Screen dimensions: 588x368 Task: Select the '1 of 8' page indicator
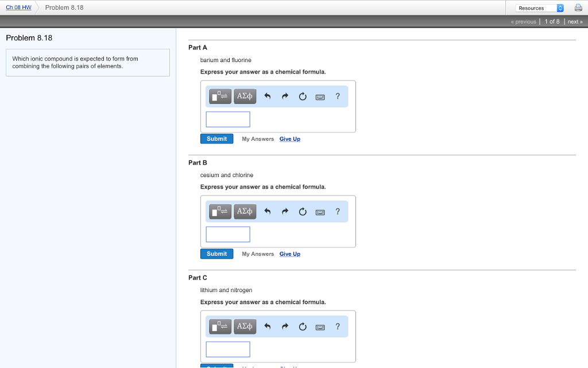click(552, 22)
